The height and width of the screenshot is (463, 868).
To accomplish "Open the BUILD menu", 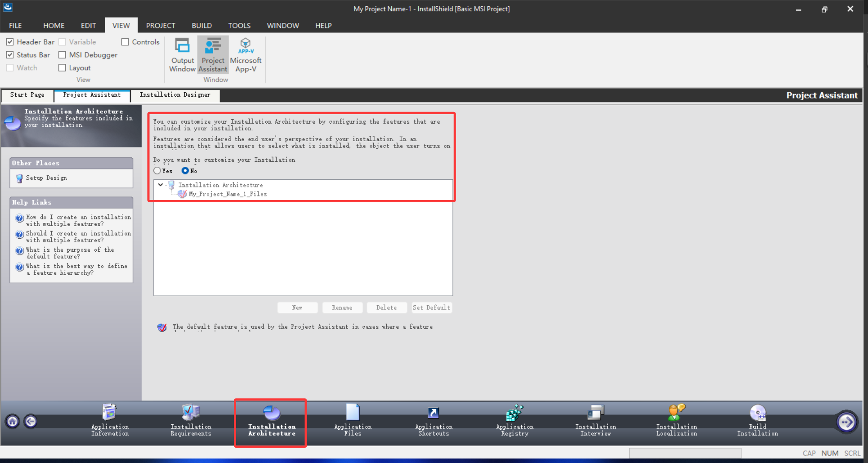I will (201, 26).
